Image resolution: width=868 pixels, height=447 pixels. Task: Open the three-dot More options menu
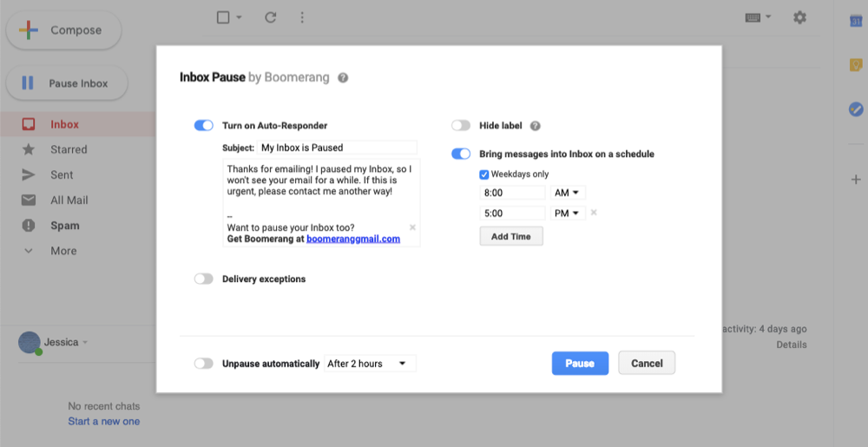coord(302,17)
